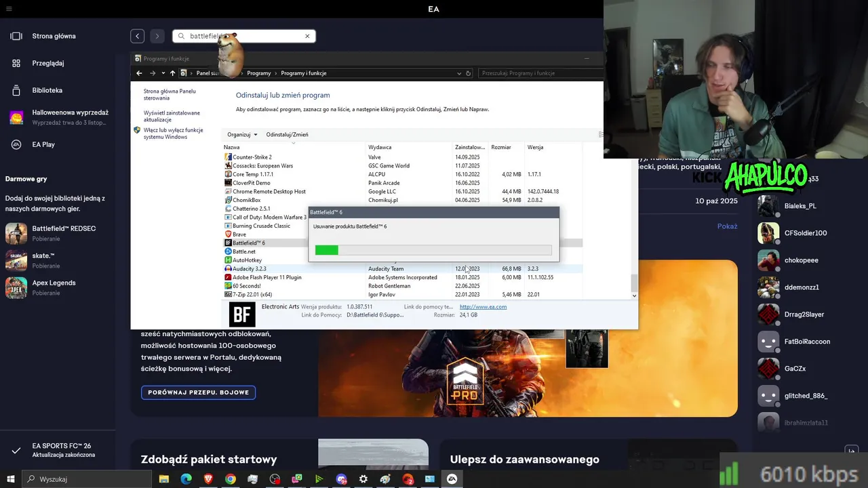Screen dimensions: 868x488
Task: Open Google Chrome from taskbar
Action: pyautogui.click(x=231, y=479)
